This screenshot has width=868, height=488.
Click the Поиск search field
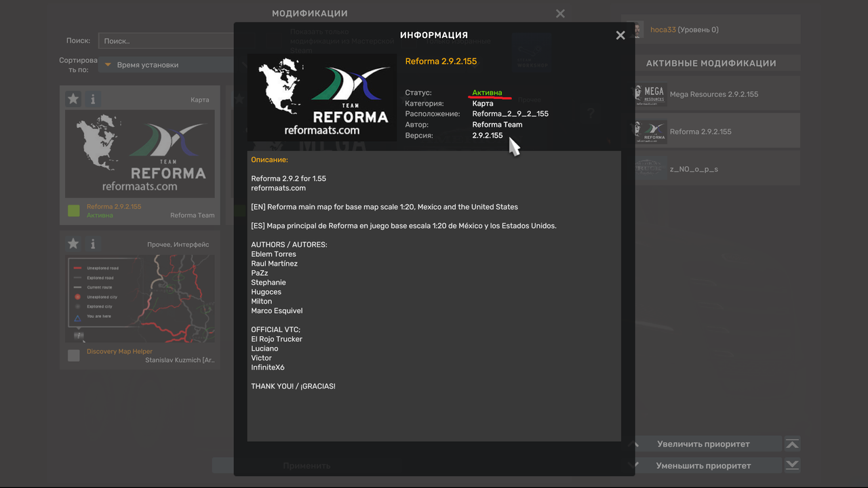click(x=167, y=41)
